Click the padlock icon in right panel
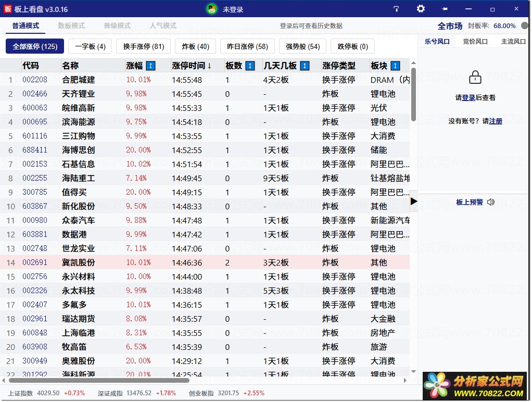 (475, 78)
